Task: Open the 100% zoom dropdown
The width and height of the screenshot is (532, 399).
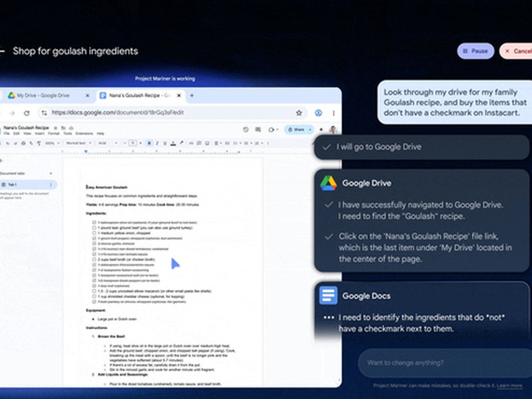Action: [52, 143]
